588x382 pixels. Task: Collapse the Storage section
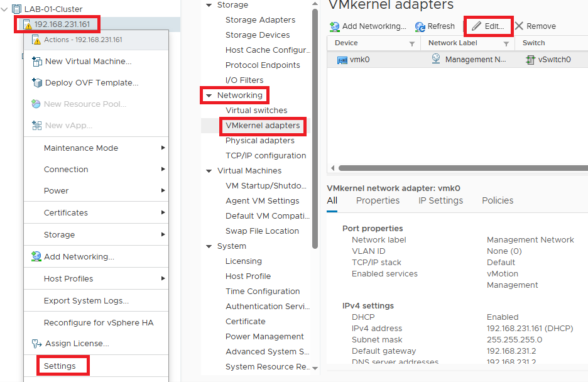pos(209,5)
